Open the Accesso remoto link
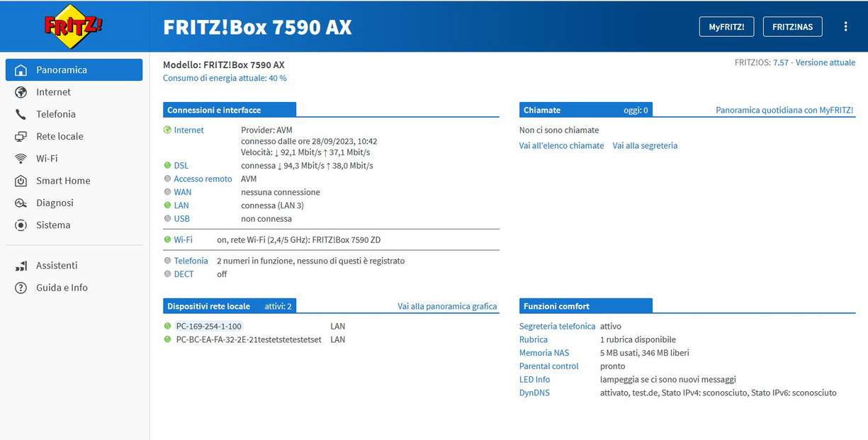This screenshot has width=868, height=440. pos(203,179)
